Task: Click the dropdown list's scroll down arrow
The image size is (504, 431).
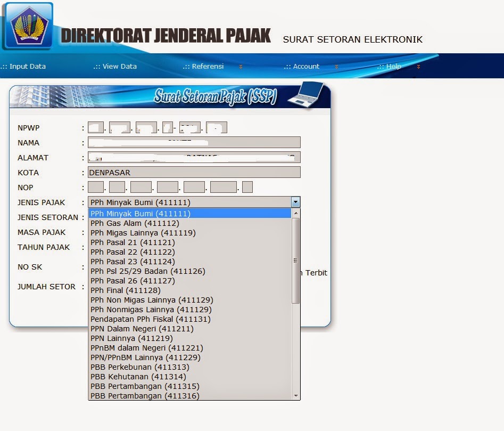Action: point(296,396)
